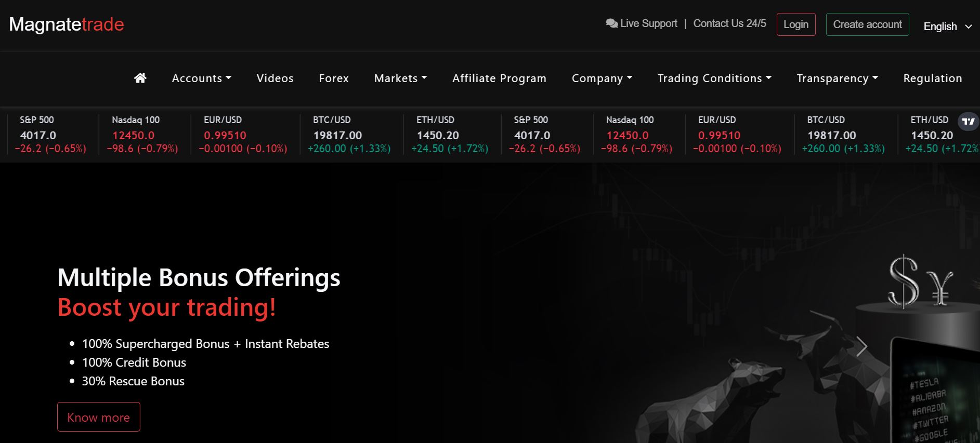Select the first BTC/USD ticker quote

[349, 135]
